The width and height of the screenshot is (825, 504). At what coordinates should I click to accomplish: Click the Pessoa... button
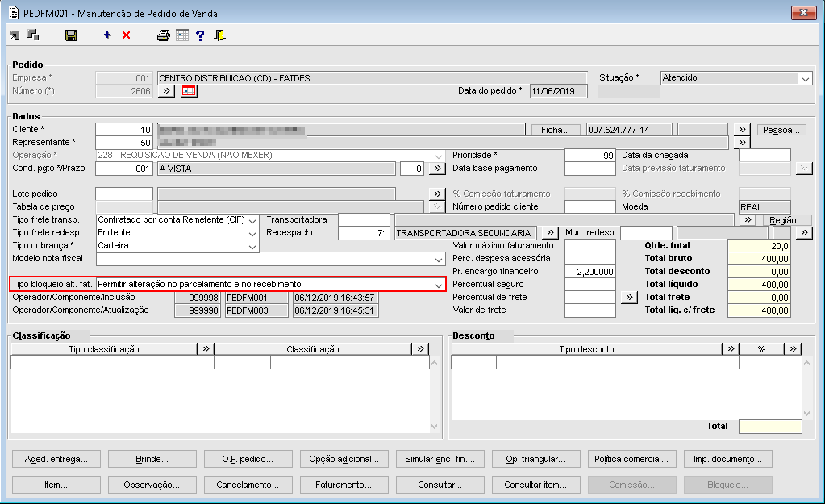pos(781,130)
